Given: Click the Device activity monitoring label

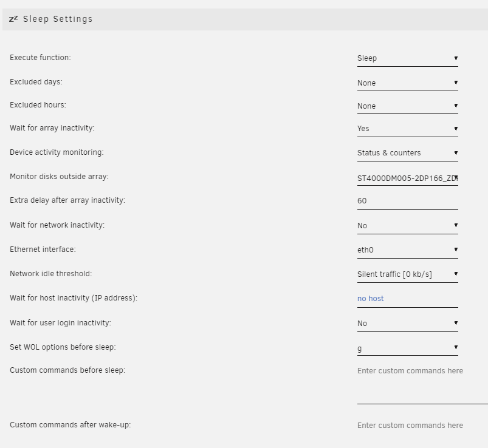Looking at the screenshot, I should pyautogui.click(x=57, y=152).
